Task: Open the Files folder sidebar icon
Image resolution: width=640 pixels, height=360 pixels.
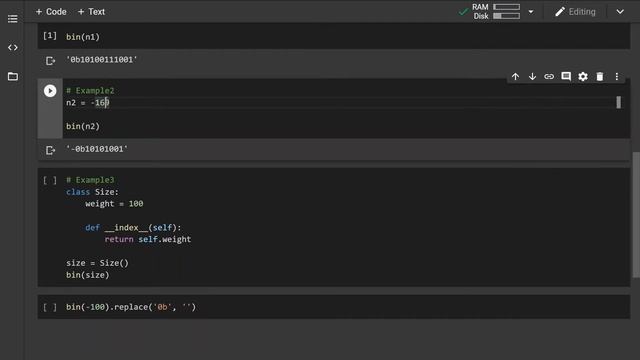Action: (13, 76)
